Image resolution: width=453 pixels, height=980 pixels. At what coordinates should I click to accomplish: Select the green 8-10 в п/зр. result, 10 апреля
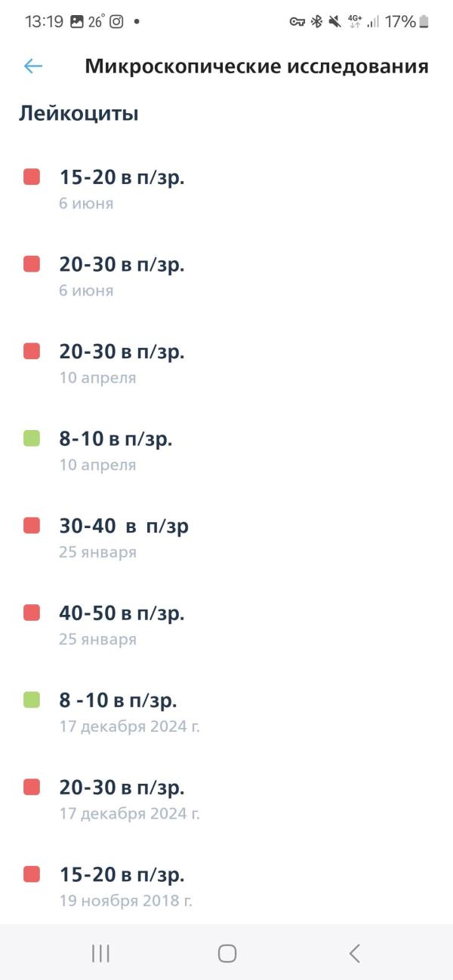pos(226,450)
